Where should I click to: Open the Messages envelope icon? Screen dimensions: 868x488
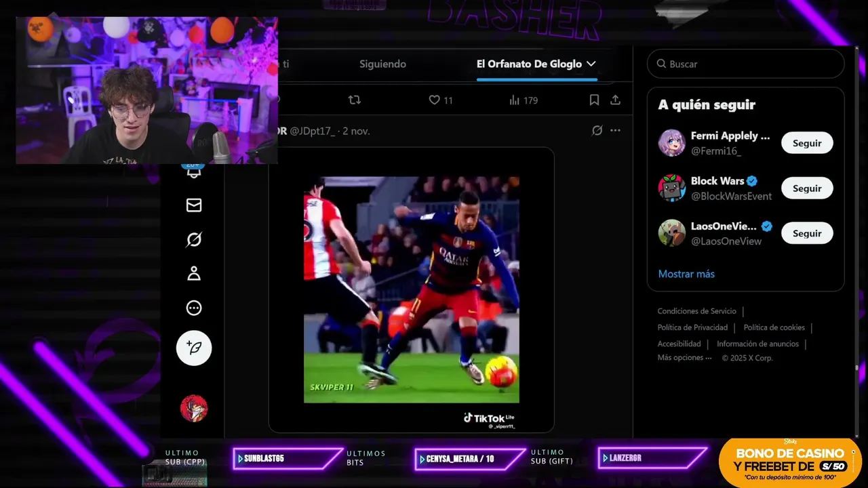click(x=194, y=205)
